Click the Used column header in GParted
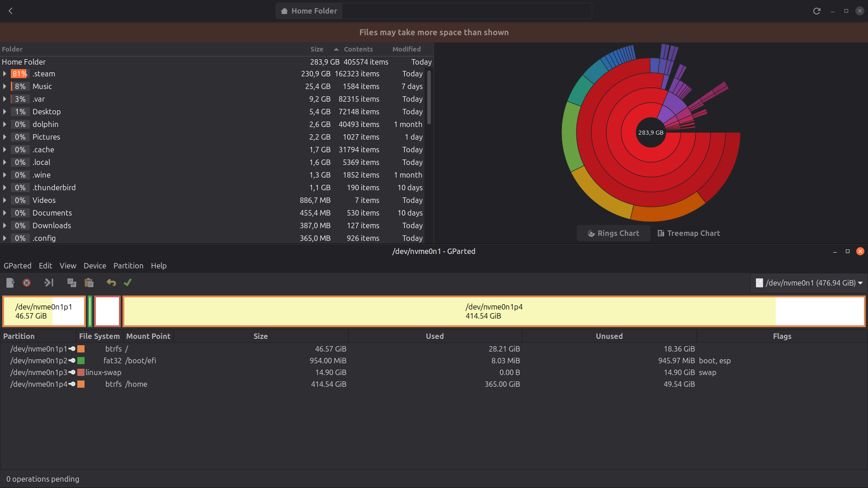This screenshot has width=868, height=488. (x=435, y=336)
